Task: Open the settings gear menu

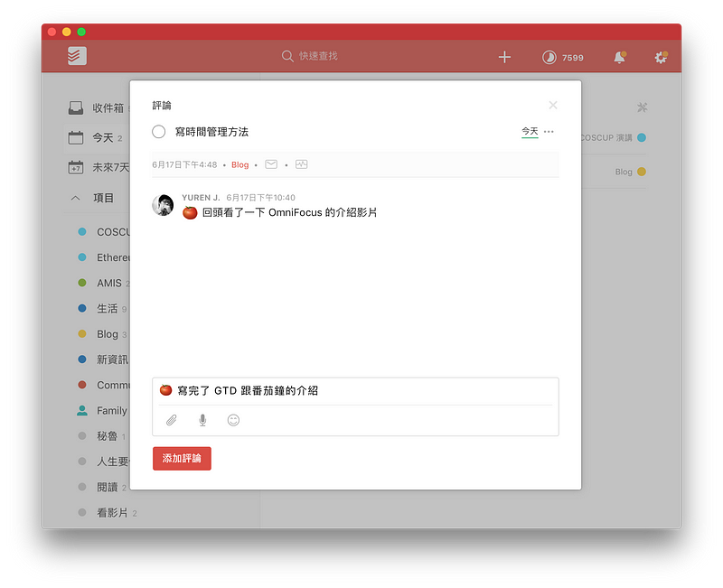Action: click(x=661, y=57)
